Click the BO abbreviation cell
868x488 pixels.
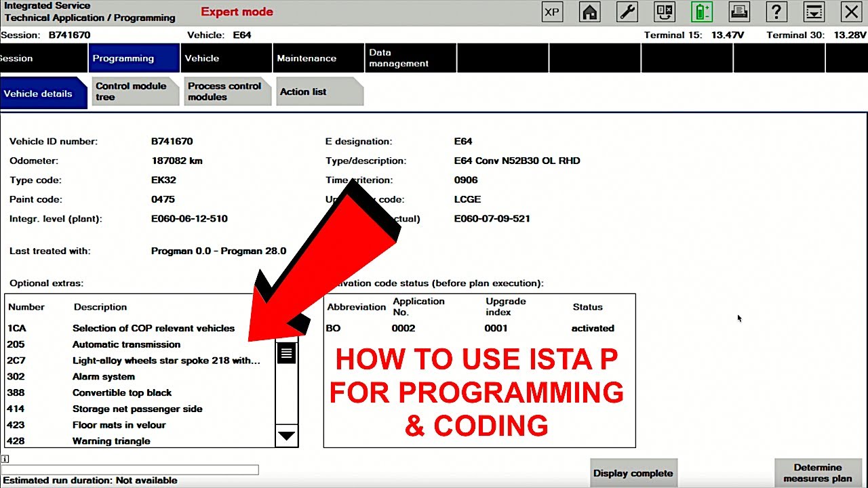(334, 328)
